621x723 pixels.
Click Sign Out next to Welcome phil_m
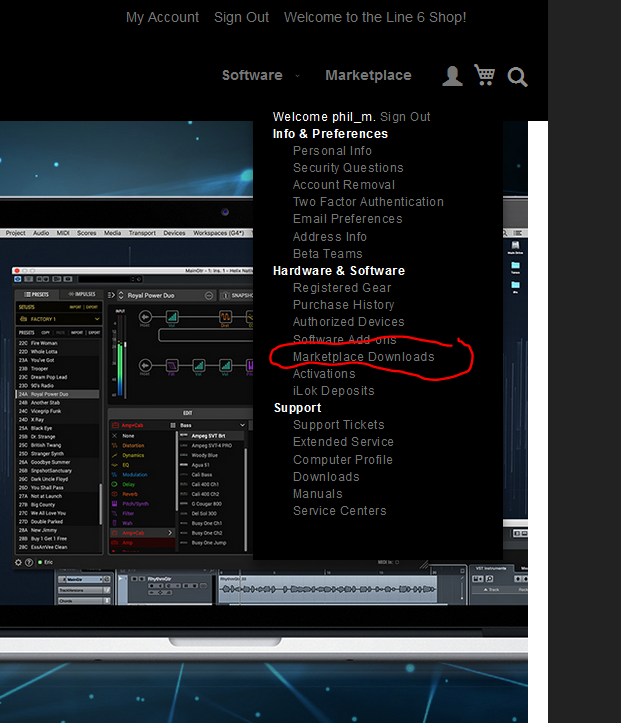pos(405,117)
